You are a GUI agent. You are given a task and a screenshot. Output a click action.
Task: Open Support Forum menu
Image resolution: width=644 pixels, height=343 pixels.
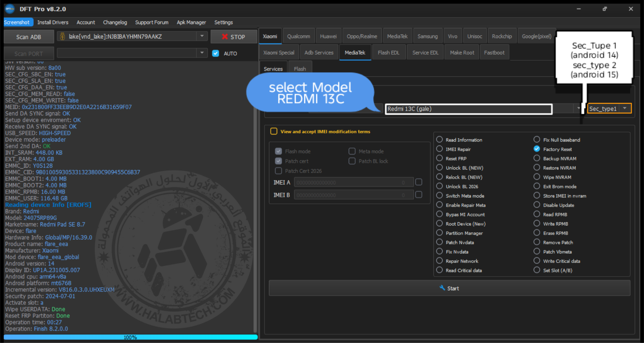[x=152, y=22]
